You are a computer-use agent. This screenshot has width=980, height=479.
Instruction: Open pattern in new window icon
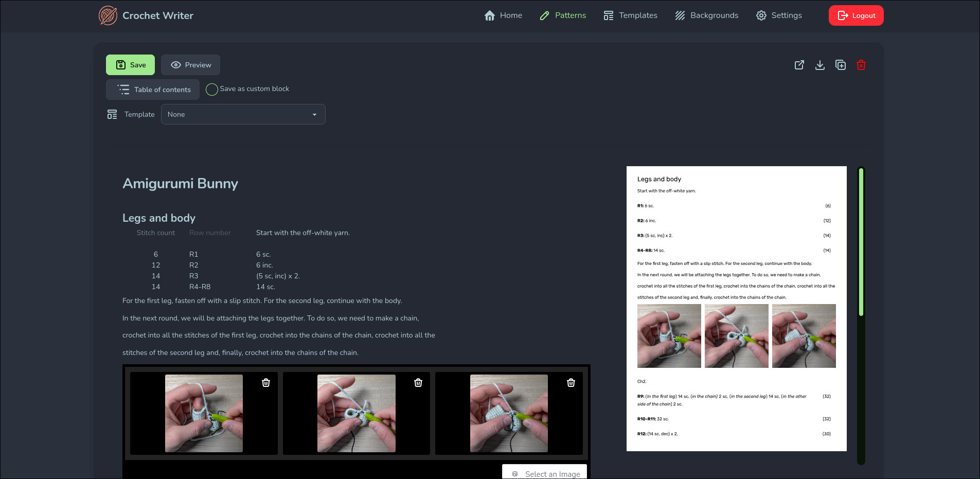tap(799, 65)
